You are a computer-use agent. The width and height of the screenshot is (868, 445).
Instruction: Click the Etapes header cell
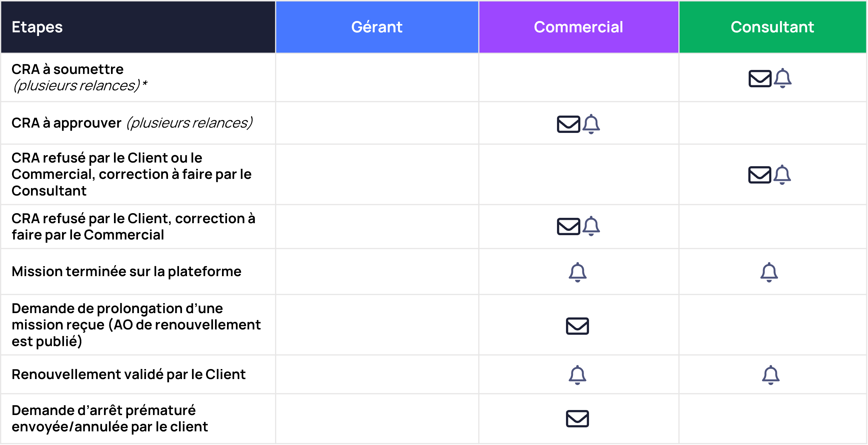click(x=138, y=27)
